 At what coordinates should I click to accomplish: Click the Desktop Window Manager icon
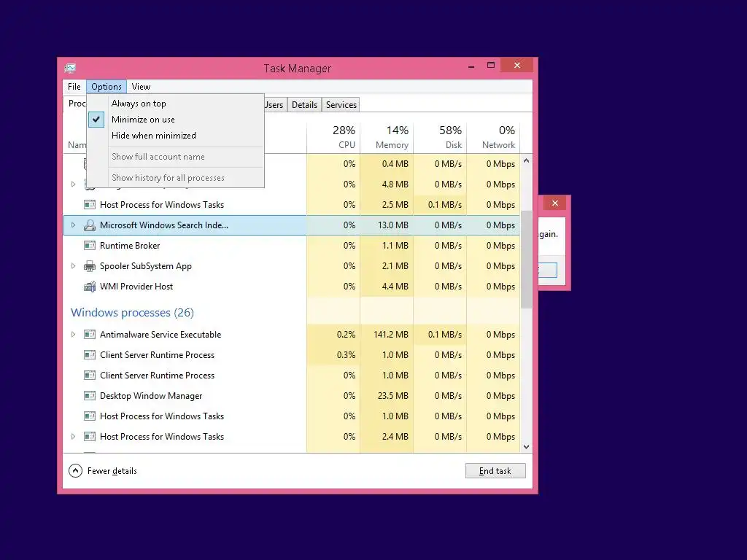click(x=90, y=396)
